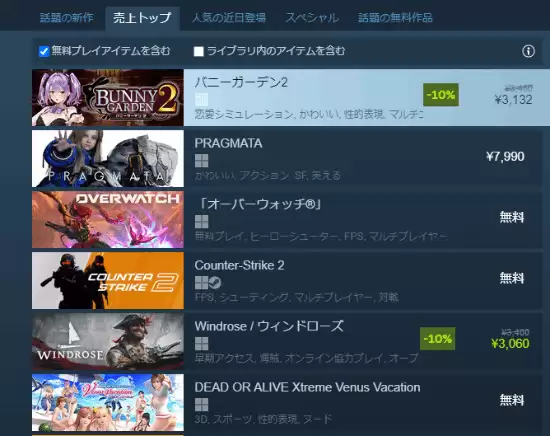Click the ¥7,990 price for PRAGMATA
The width and height of the screenshot is (550, 436).
pos(505,156)
